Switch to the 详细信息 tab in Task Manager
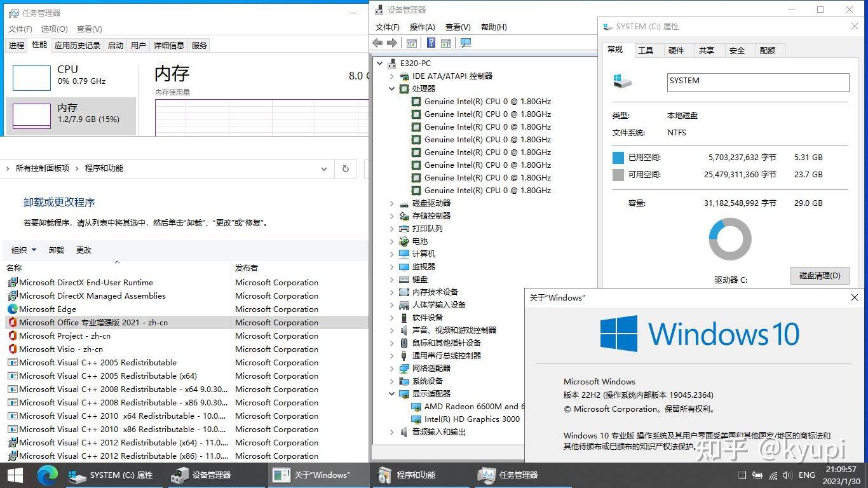This screenshot has width=868, height=488. coord(169,45)
